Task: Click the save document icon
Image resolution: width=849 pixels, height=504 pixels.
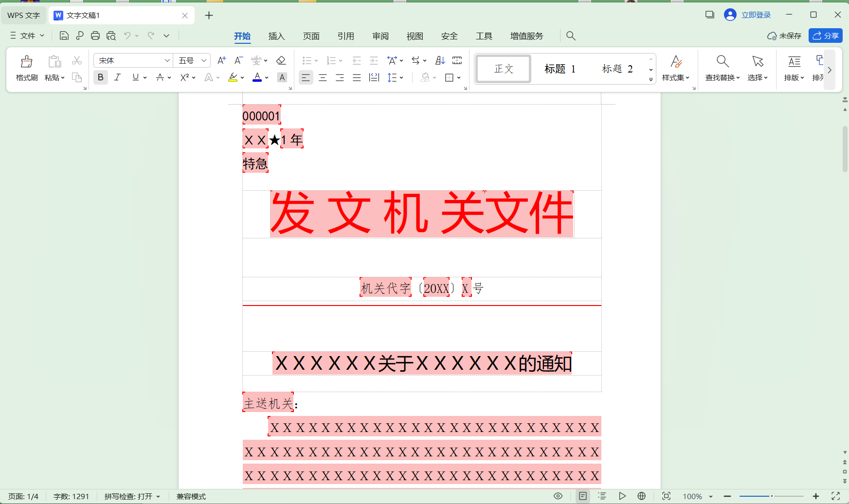Action: click(64, 36)
